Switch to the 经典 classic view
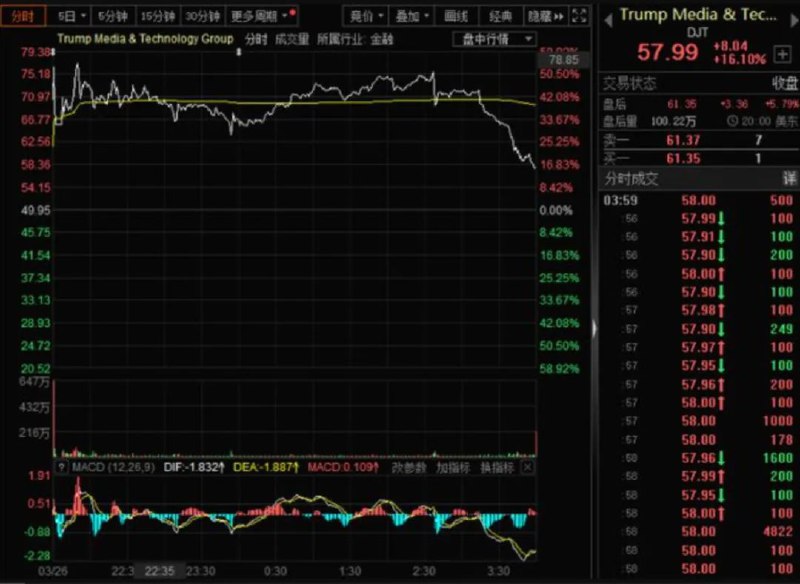800x584 pixels. [500, 16]
